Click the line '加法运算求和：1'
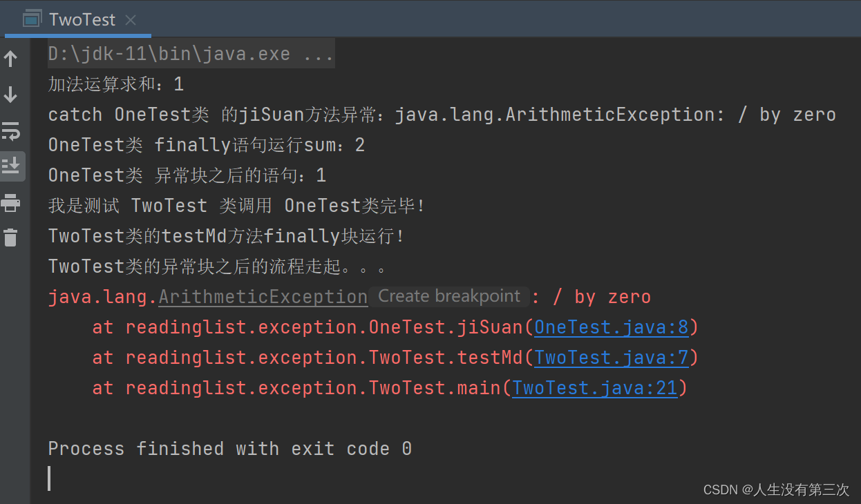This screenshot has height=504, width=861. 116,84
